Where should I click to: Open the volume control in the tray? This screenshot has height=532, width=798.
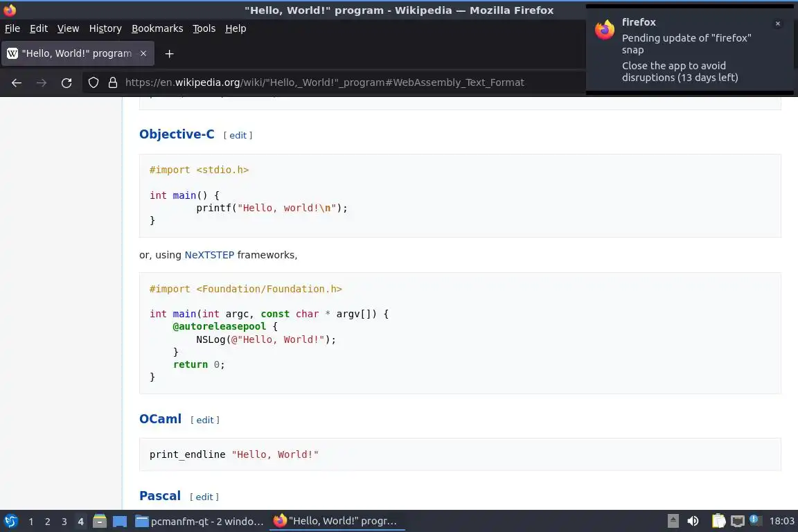[693, 521]
